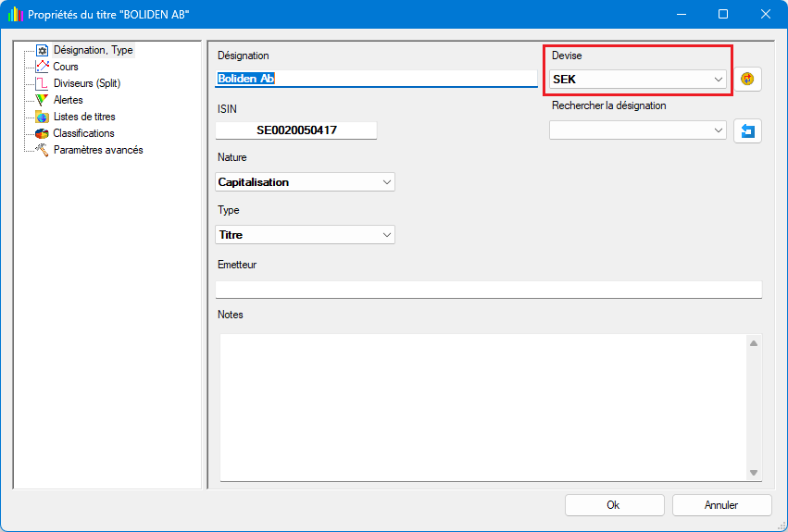Screen dimensions: 788x532
Task: Click the Notes scrollbar down arrow
Action: coord(754,473)
